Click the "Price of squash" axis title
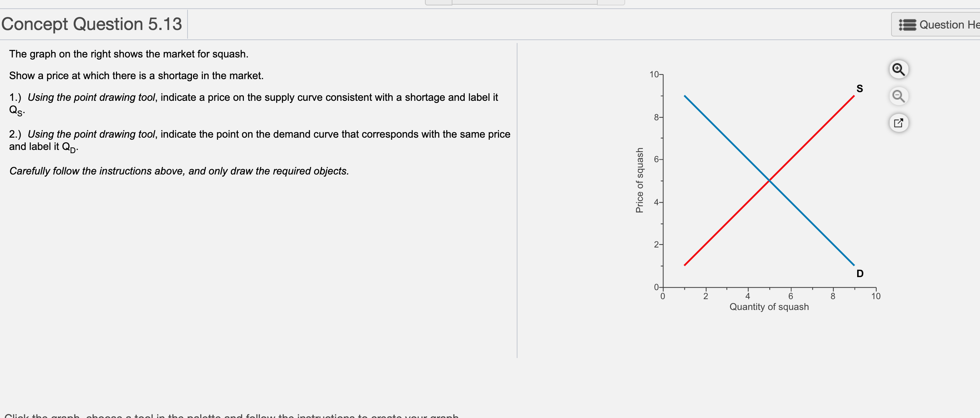The width and height of the screenshot is (980, 418). [x=640, y=180]
